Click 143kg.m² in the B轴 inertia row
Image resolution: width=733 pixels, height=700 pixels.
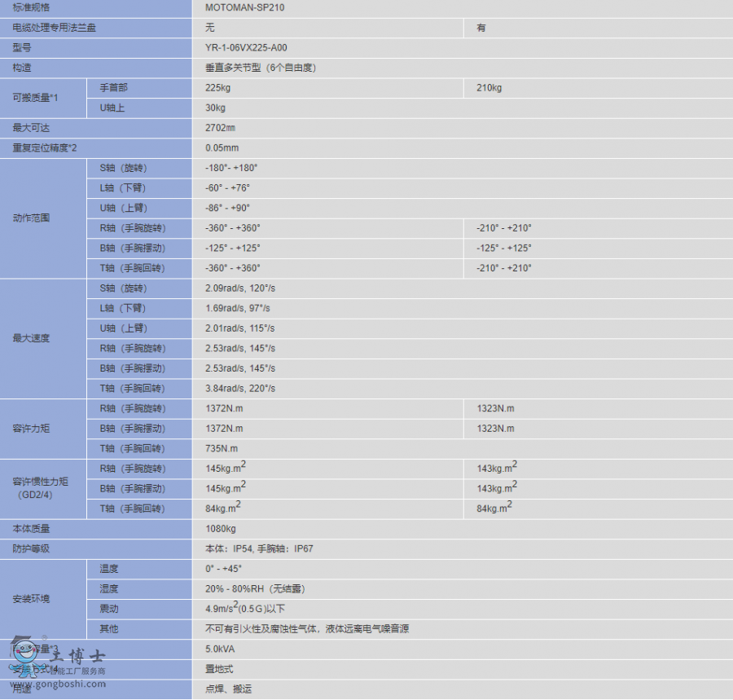click(x=497, y=487)
